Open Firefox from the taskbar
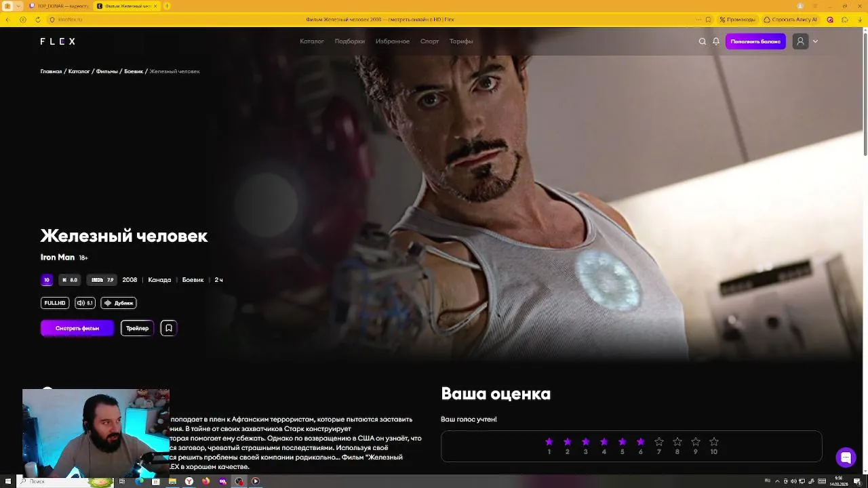 (x=205, y=481)
